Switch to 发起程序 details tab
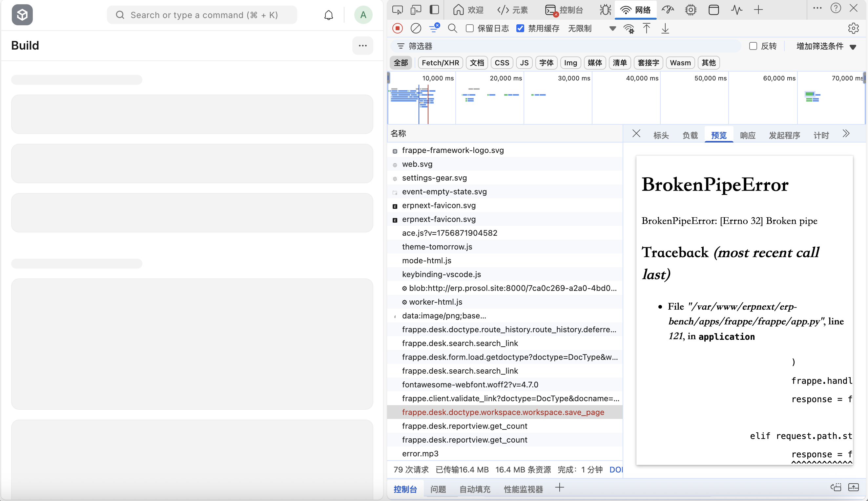Screen dimensions: 868x501 pyautogui.click(x=784, y=135)
